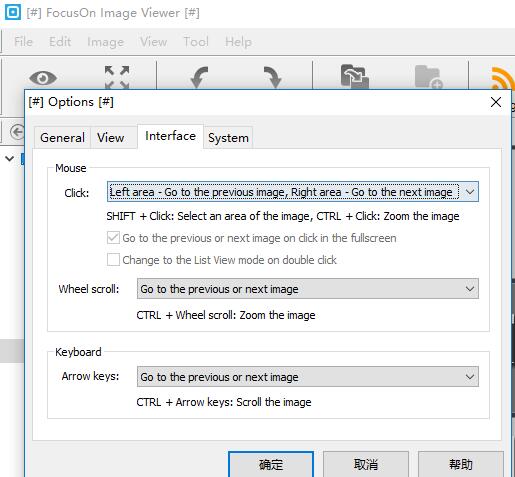Image resolution: width=515 pixels, height=477 pixels.
Task: Open the Edit menu
Action: [x=60, y=42]
